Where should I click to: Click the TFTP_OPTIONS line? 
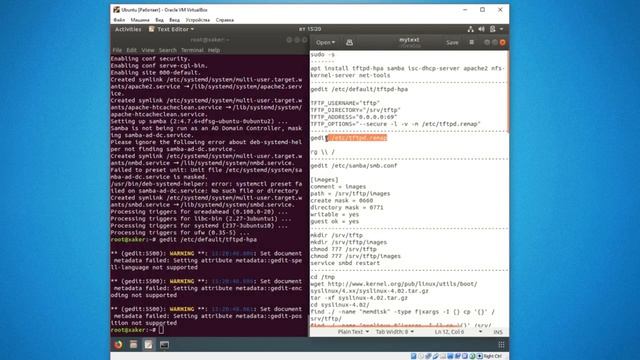click(x=396, y=124)
